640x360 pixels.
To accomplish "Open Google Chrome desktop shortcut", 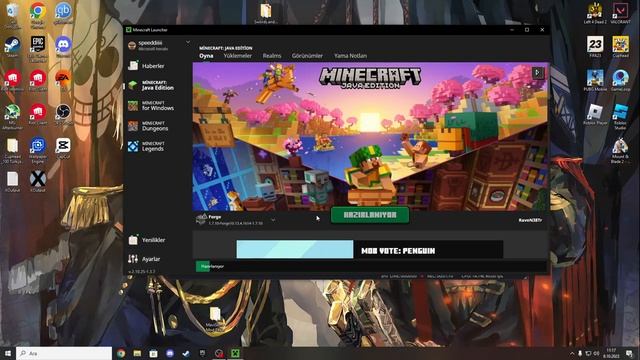I will [38, 14].
